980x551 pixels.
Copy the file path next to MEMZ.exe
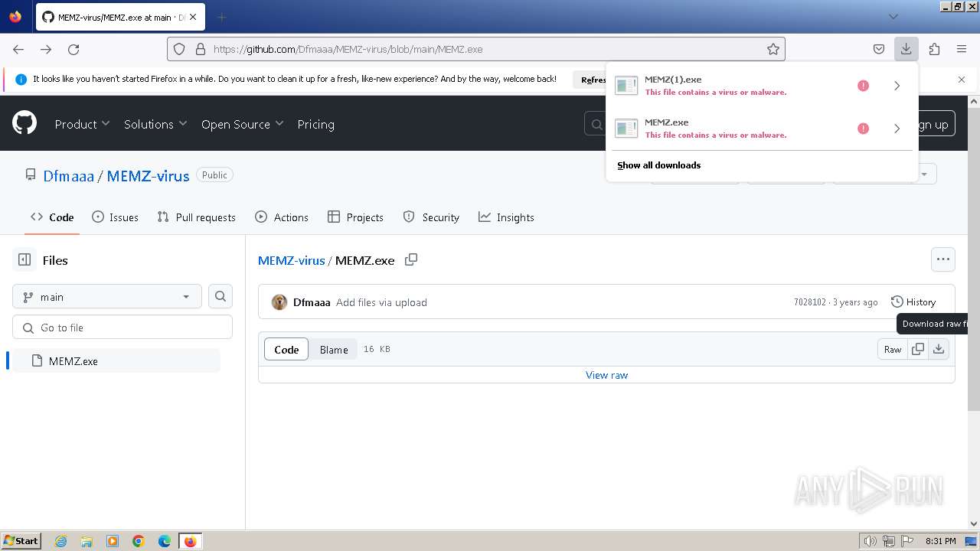(x=411, y=259)
